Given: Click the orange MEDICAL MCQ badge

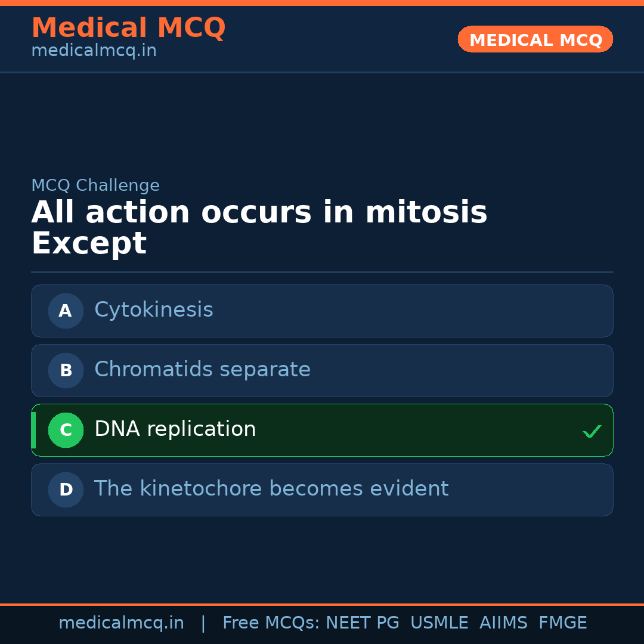Looking at the screenshot, I should point(535,40).
